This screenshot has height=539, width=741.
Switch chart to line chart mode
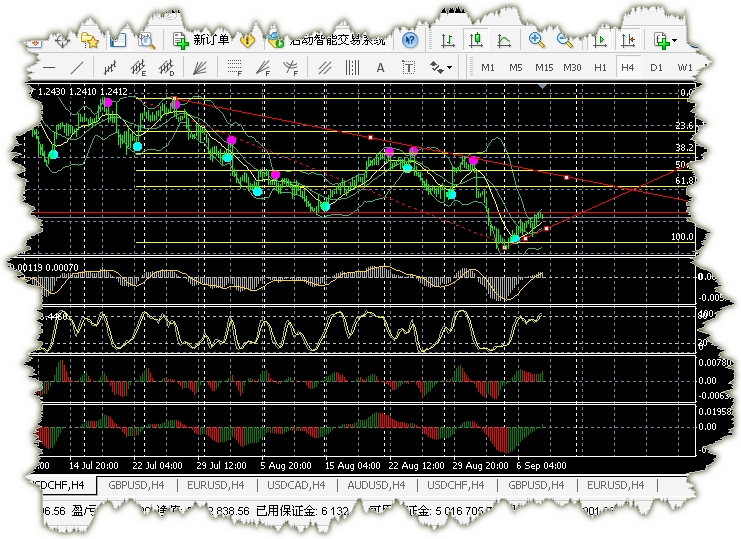(x=504, y=41)
